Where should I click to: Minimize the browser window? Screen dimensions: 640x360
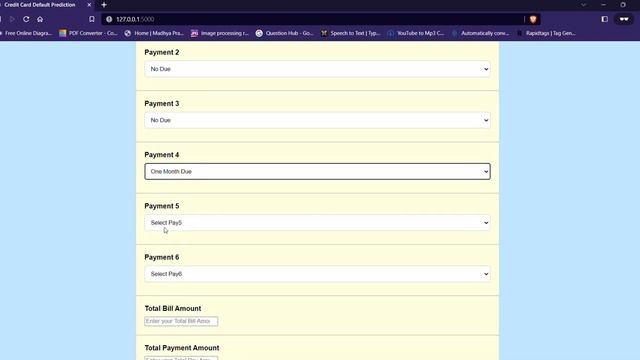[x=603, y=5]
